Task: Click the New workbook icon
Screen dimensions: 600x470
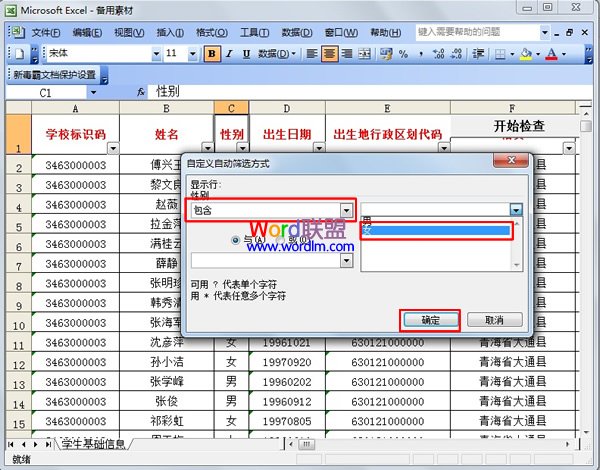Action: click(x=19, y=54)
